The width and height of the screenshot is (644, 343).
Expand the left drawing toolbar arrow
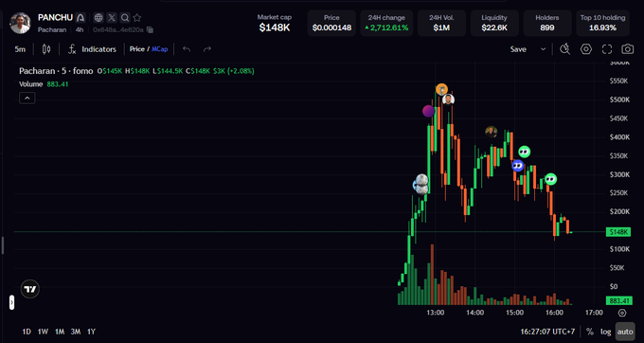12,303
